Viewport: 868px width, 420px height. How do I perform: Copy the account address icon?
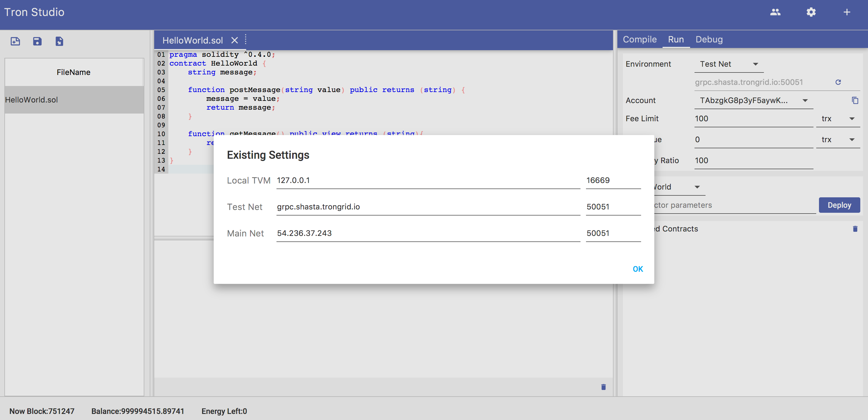[855, 100]
